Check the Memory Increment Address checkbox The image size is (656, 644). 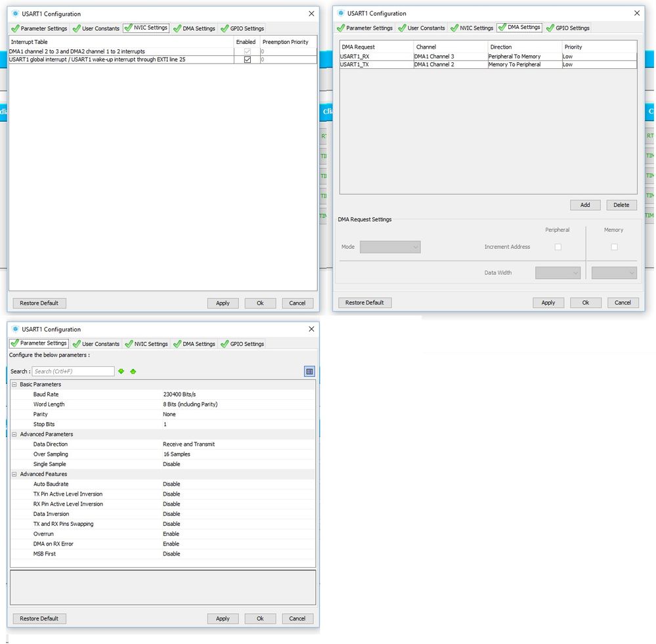(614, 247)
